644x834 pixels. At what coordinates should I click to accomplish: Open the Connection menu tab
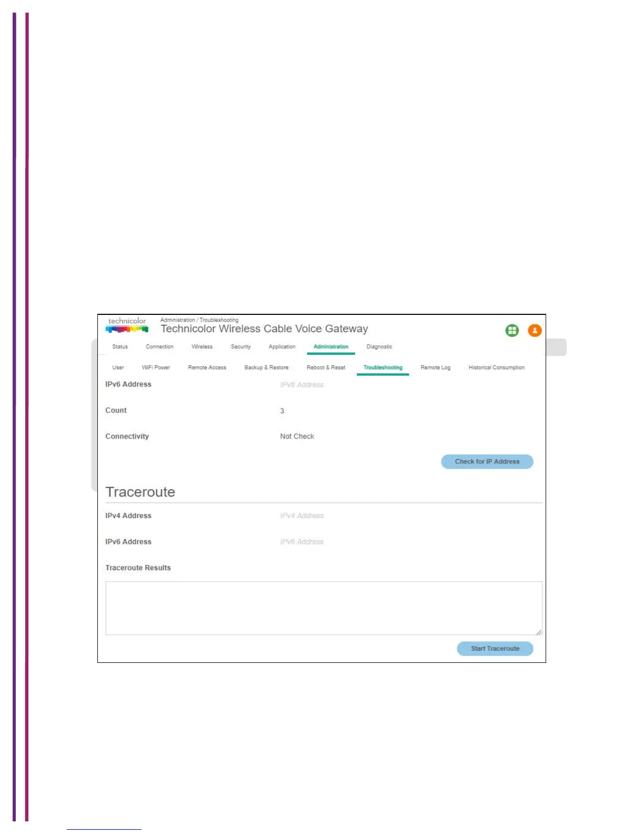click(x=159, y=347)
